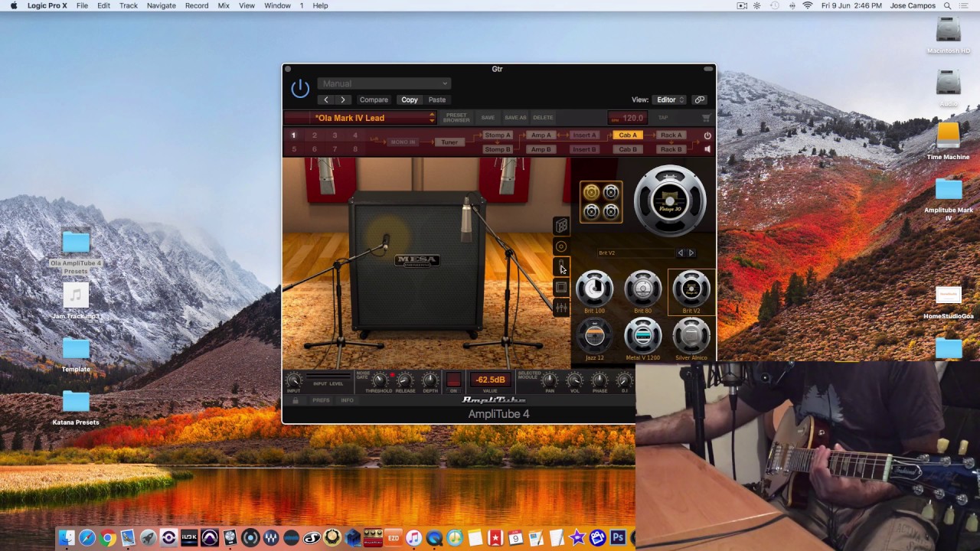Go to previous plug-in setting arrow
Image resolution: width=980 pixels, height=551 pixels.
coord(326,99)
